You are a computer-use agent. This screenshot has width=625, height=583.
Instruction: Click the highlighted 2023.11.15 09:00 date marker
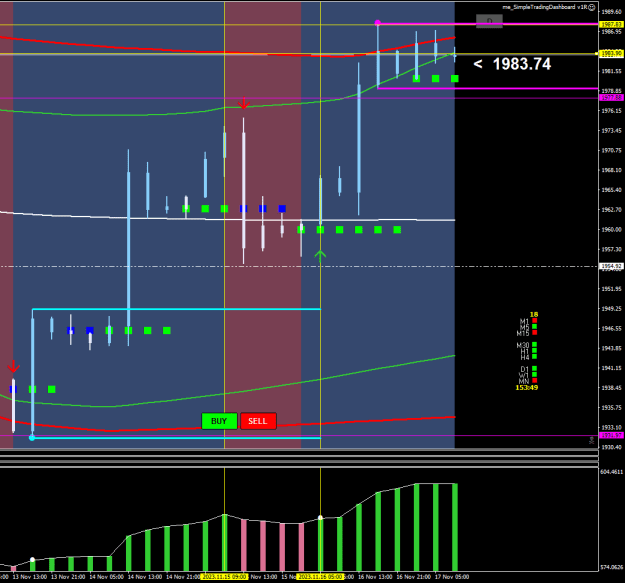(x=224, y=577)
